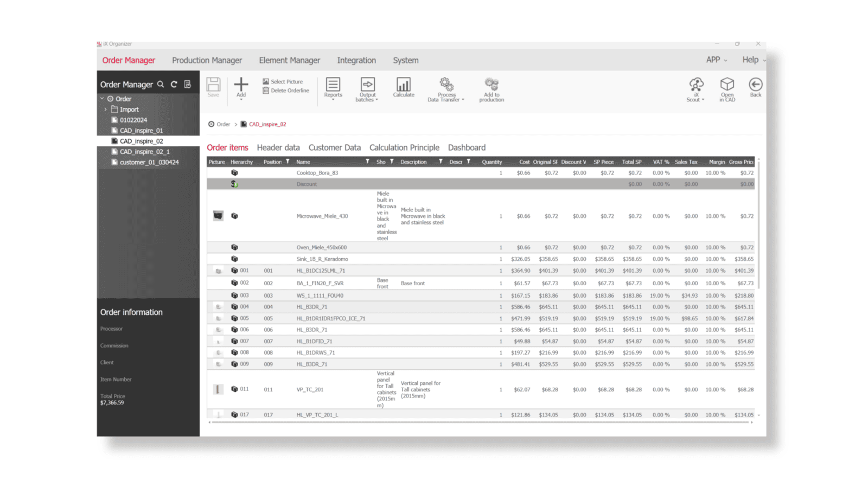Click the Order Manager search icon
Image resolution: width=868 pixels, height=488 pixels.
pos(161,84)
